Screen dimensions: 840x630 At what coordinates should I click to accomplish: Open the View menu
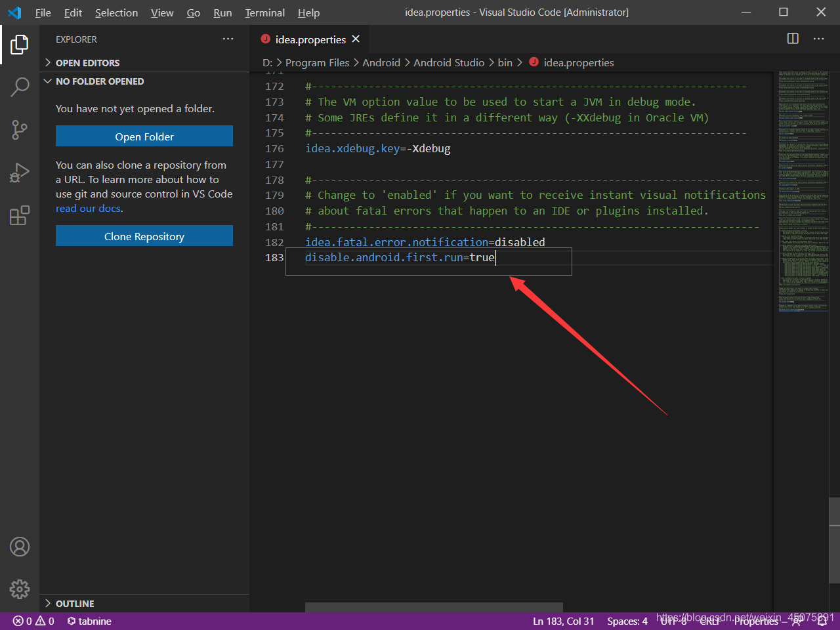tap(162, 12)
